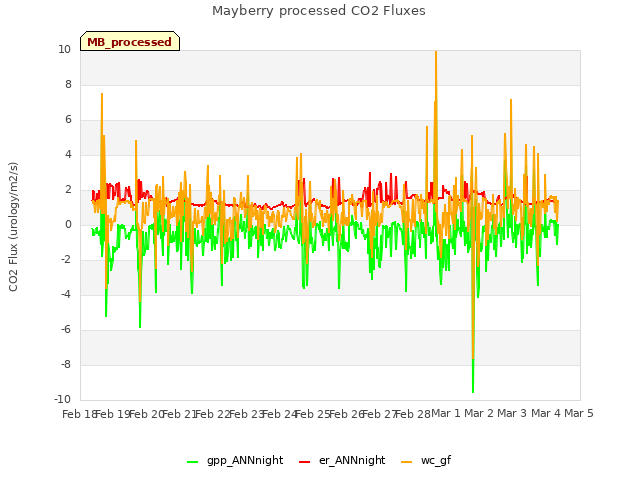
Task: Click the 'Mar 3' x-axis label
Action: pyautogui.click(x=512, y=413)
